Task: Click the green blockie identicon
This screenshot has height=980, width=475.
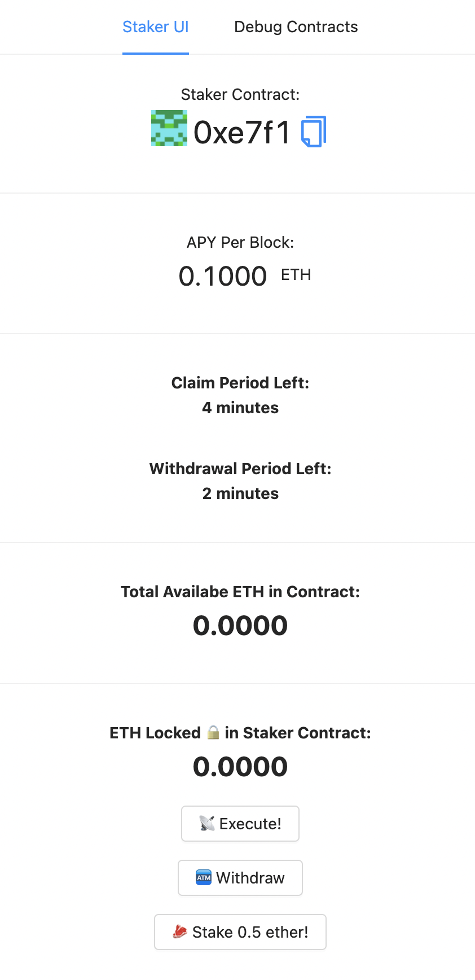Action: point(169,128)
